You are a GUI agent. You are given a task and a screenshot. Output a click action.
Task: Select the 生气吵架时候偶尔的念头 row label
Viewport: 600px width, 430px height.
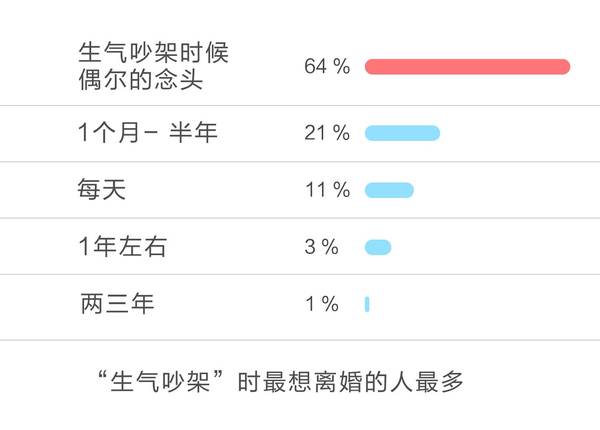click(153, 66)
